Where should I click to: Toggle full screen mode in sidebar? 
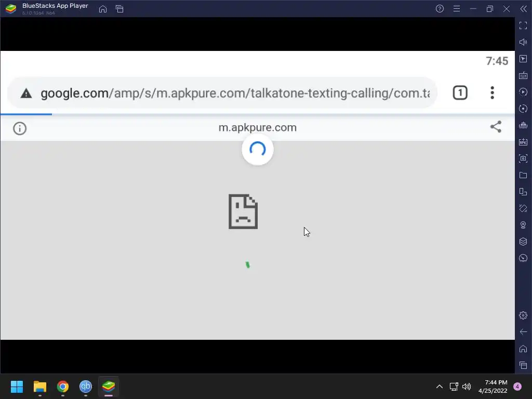click(523, 25)
